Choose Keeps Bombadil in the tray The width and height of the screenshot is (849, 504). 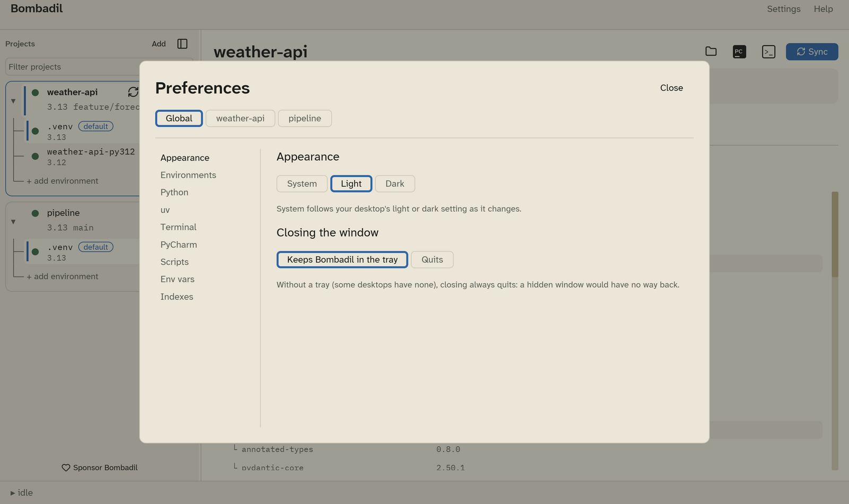click(342, 259)
